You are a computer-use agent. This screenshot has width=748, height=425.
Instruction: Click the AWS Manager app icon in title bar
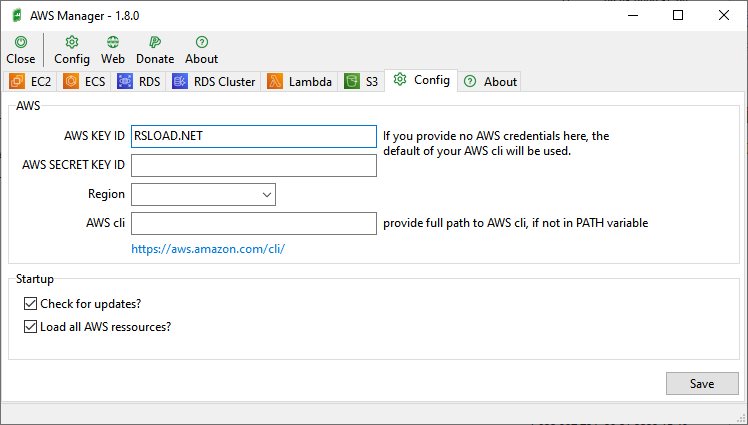coord(17,15)
